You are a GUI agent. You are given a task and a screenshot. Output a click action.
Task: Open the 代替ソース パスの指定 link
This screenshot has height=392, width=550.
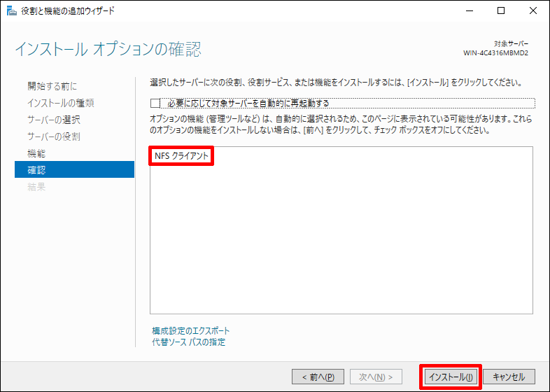189,342
